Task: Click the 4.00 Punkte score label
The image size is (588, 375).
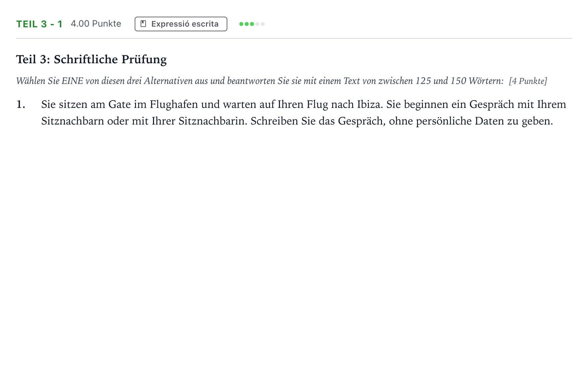Action: pyautogui.click(x=96, y=24)
